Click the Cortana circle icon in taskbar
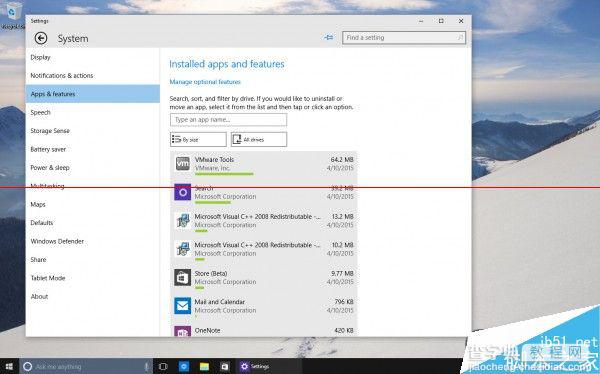Image resolution: width=600 pixels, height=374 pixels. click(28, 366)
